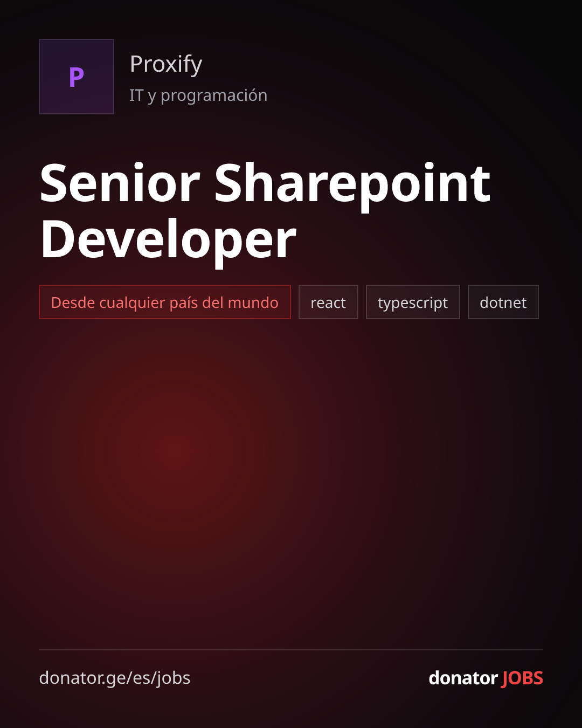Select the 'dotnet' tag
Image resolution: width=582 pixels, height=728 pixels.
click(x=503, y=302)
